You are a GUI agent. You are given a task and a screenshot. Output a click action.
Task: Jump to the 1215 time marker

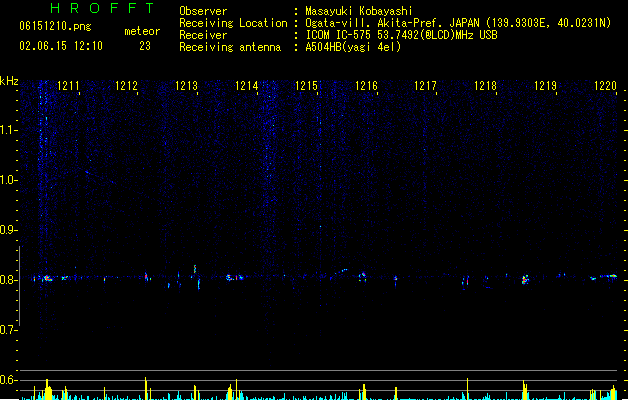pyautogui.click(x=306, y=86)
